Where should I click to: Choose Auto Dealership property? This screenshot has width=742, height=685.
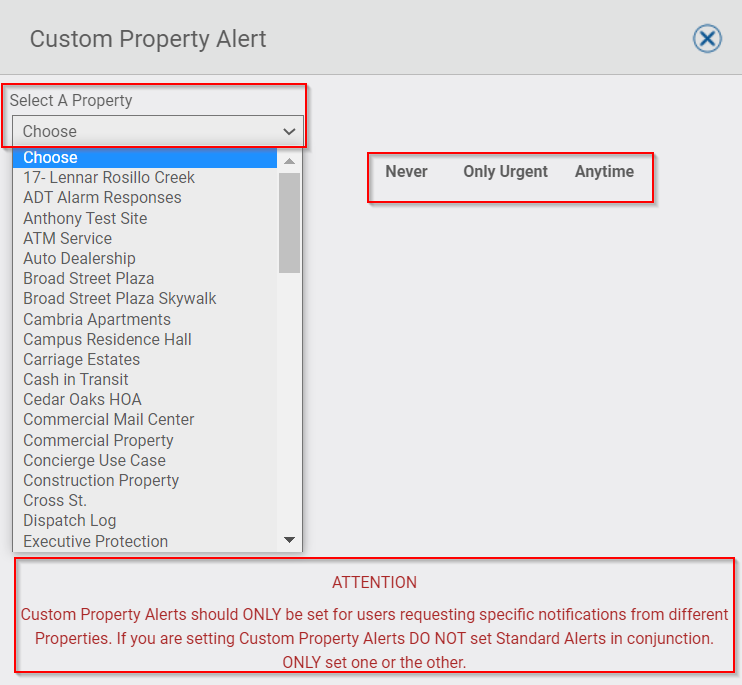point(145,258)
